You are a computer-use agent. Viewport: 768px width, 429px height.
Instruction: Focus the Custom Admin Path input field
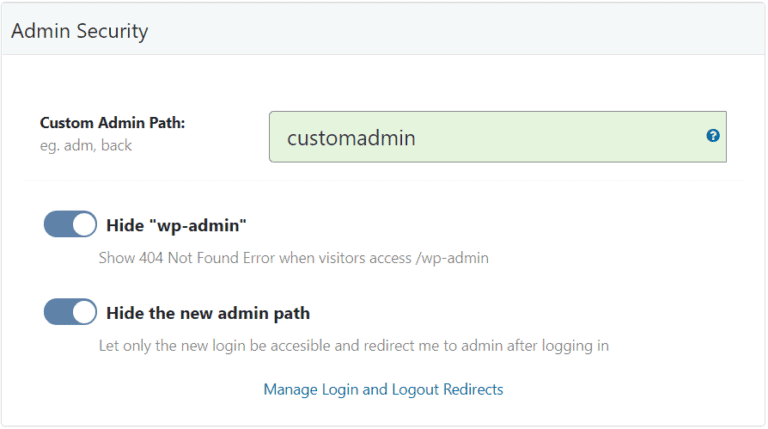(490, 136)
